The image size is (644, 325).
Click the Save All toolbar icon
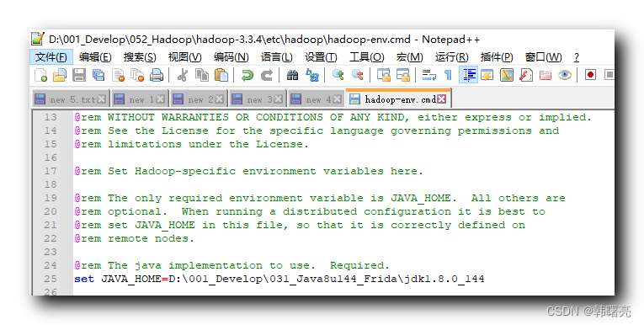98,75
